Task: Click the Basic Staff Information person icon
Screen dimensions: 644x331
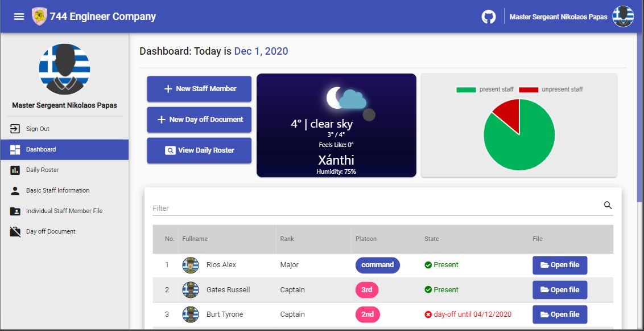Action: [x=15, y=191]
